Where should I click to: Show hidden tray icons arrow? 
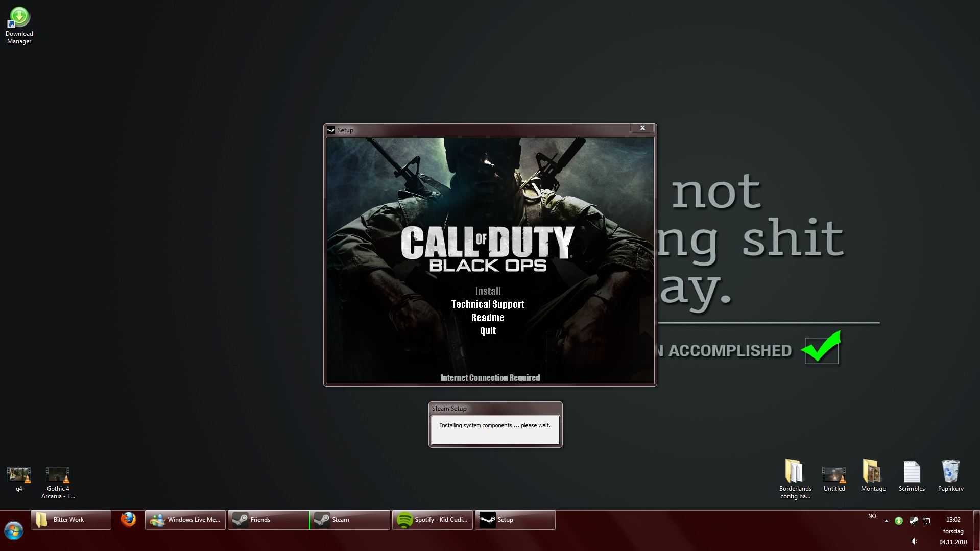click(x=886, y=521)
